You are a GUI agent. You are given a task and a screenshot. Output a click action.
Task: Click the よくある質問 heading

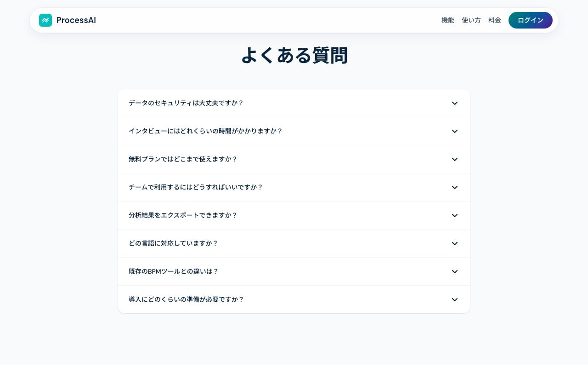tap(294, 55)
